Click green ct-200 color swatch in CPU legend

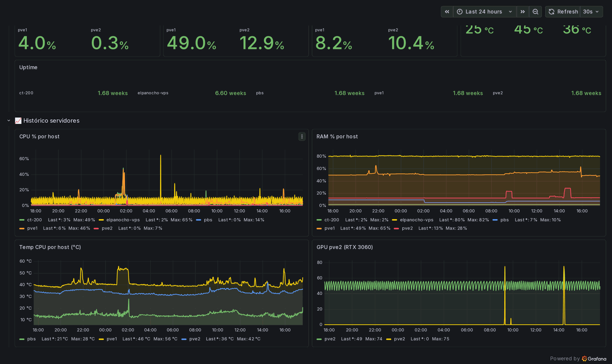tap(22, 220)
